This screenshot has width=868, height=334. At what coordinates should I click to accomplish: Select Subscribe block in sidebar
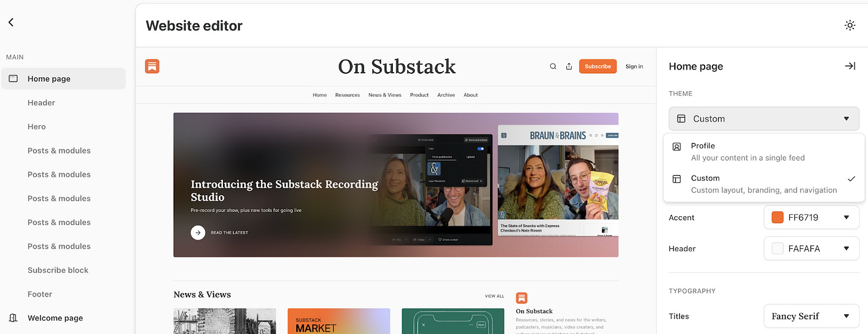point(58,270)
